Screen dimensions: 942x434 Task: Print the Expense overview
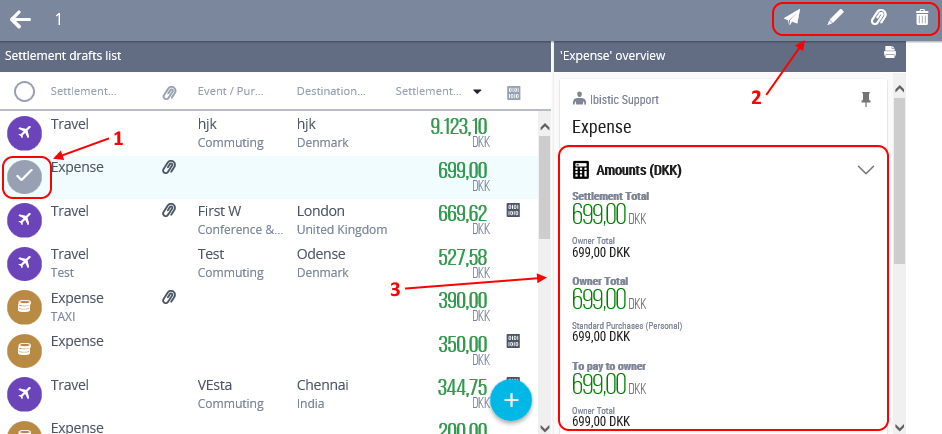[x=890, y=52]
